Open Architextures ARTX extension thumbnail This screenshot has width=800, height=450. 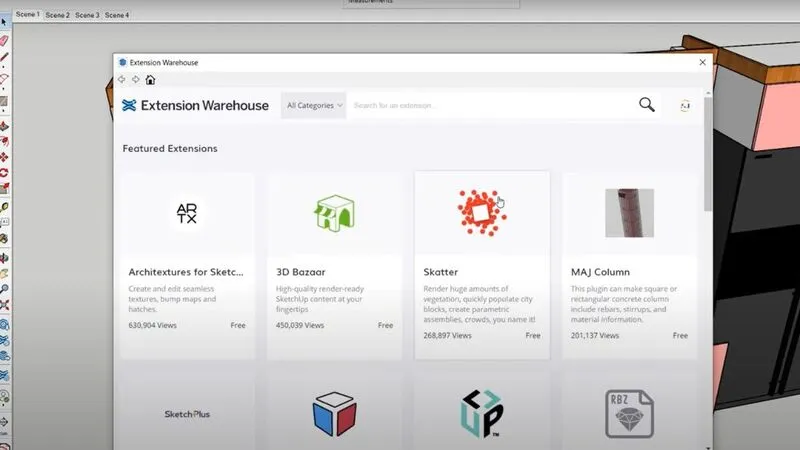point(187,213)
